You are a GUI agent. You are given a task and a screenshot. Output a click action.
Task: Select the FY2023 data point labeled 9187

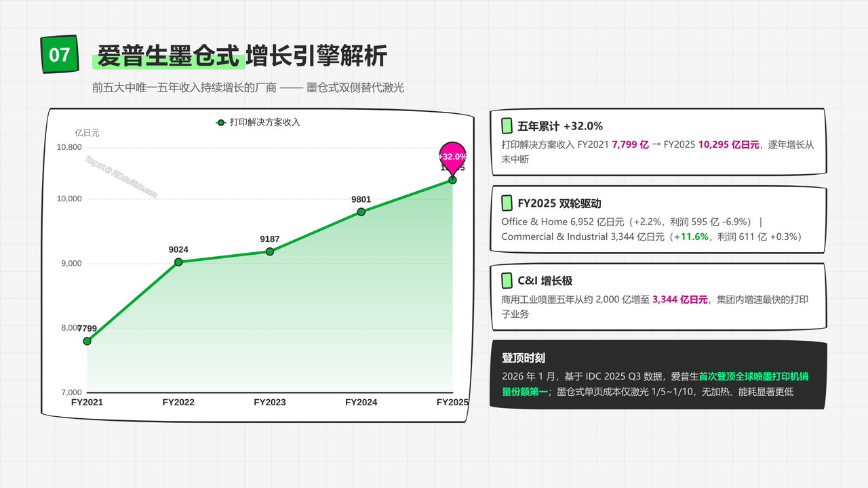point(270,251)
